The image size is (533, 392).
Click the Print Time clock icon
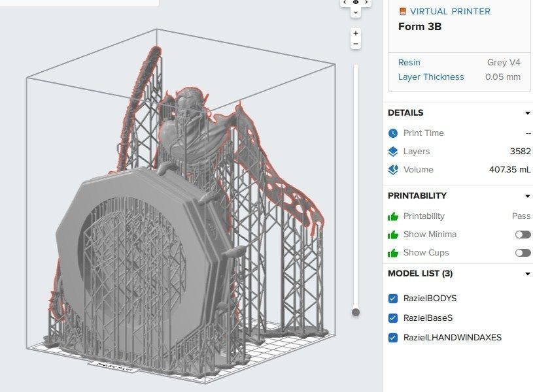click(393, 133)
